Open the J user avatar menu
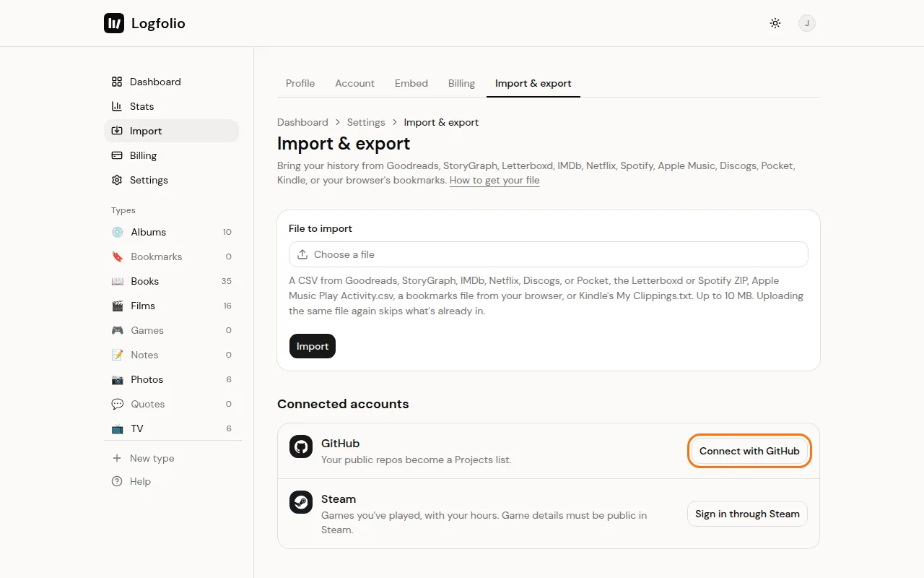This screenshot has height=578, width=924. click(x=807, y=23)
